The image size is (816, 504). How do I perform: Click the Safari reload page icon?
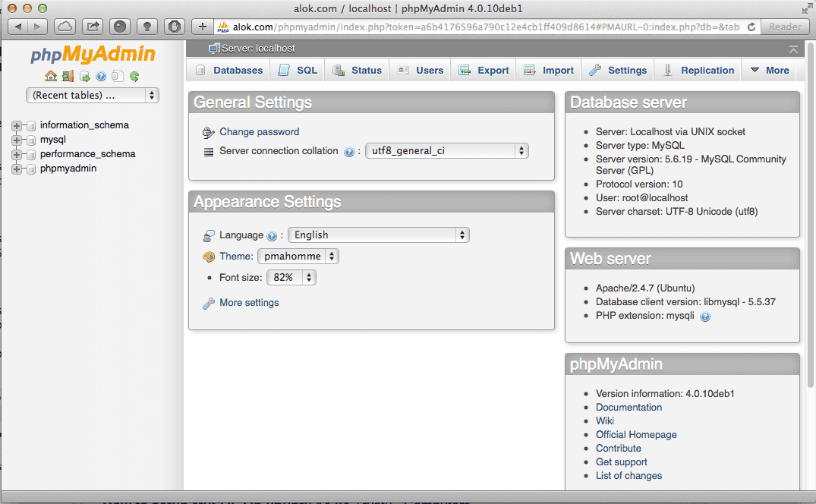pyautogui.click(x=751, y=27)
